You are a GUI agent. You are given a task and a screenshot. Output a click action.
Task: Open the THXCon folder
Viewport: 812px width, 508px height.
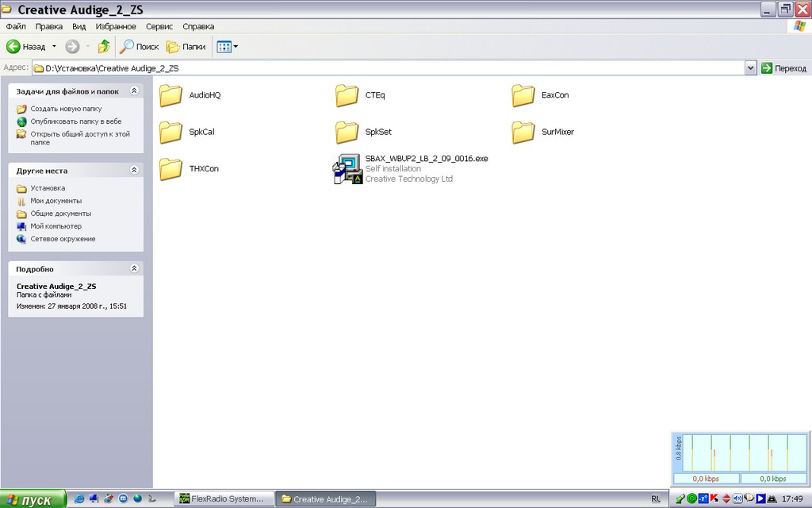(x=171, y=169)
